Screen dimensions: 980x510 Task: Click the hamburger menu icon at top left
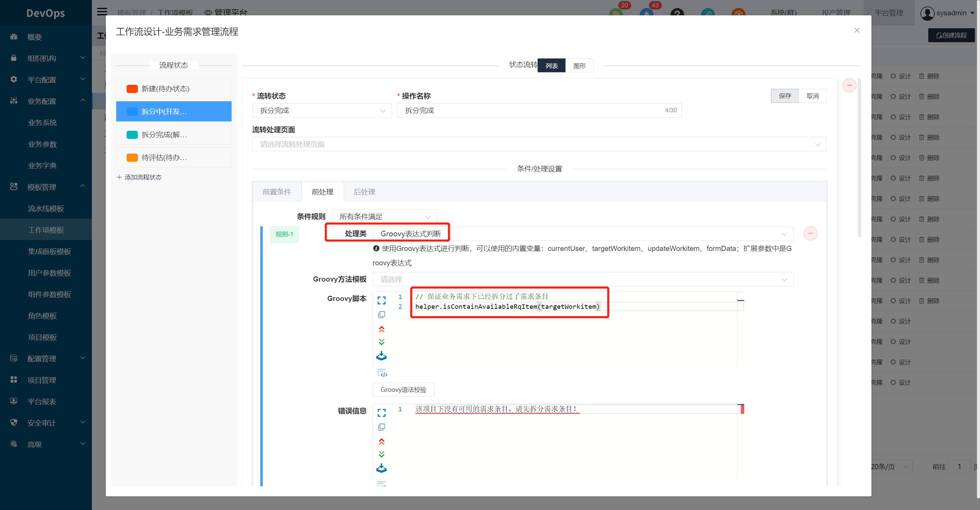(102, 12)
